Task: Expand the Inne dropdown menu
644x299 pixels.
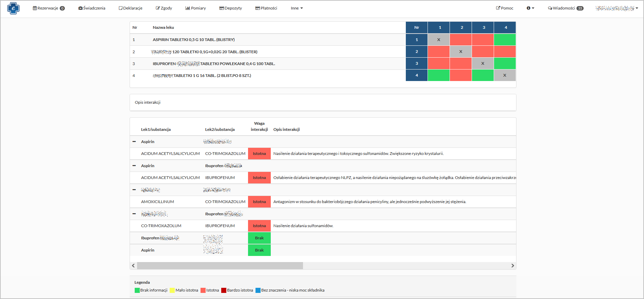Action: click(x=297, y=8)
